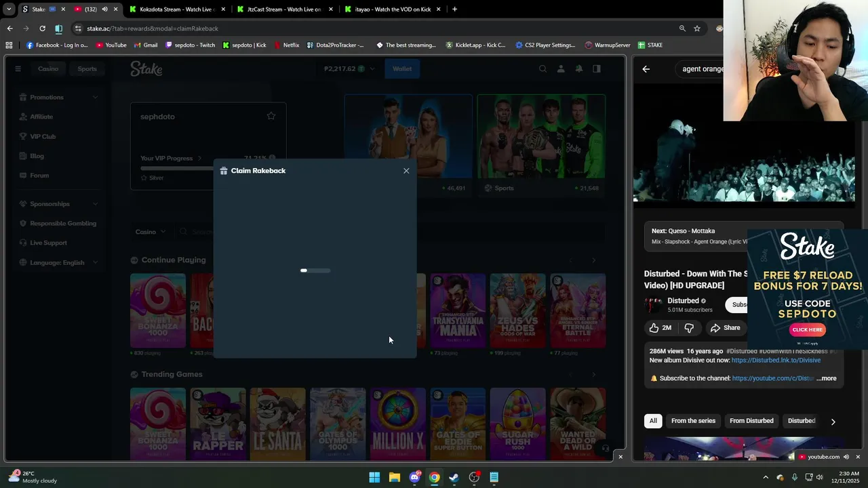Open Le Rapper trending game
Image resolution: width=868 pixels, height=488 pixels.
click(x=218, y=424)
